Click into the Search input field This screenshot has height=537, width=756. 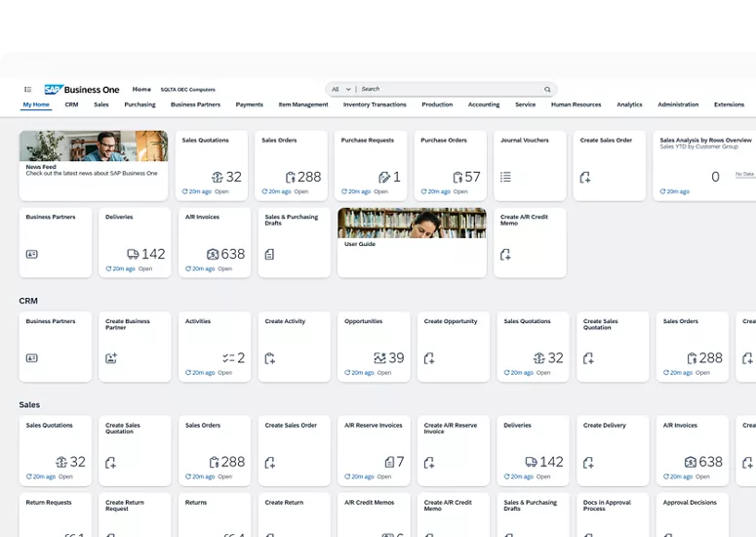pyautogui.click(x=449, y=89)
